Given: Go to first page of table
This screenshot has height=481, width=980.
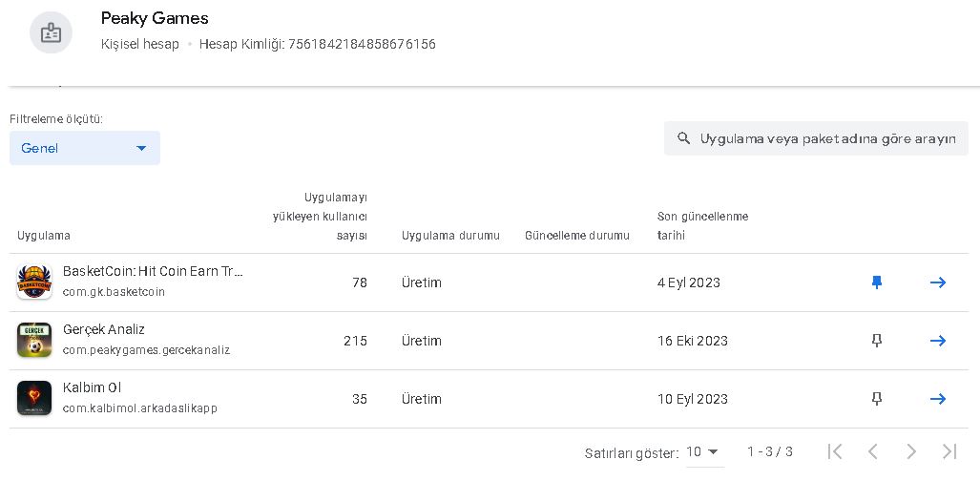Looking at the screenshot, I should [834, 451].
